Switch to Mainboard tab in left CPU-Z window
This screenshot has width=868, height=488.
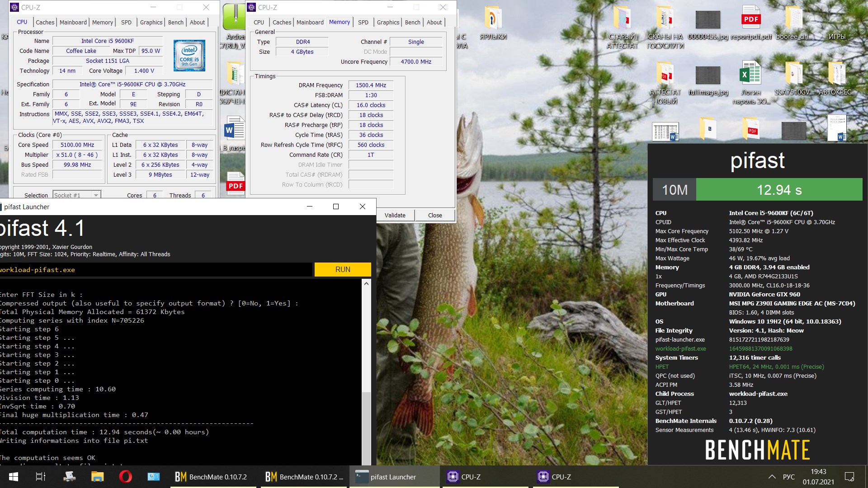(x=73, y=22)
